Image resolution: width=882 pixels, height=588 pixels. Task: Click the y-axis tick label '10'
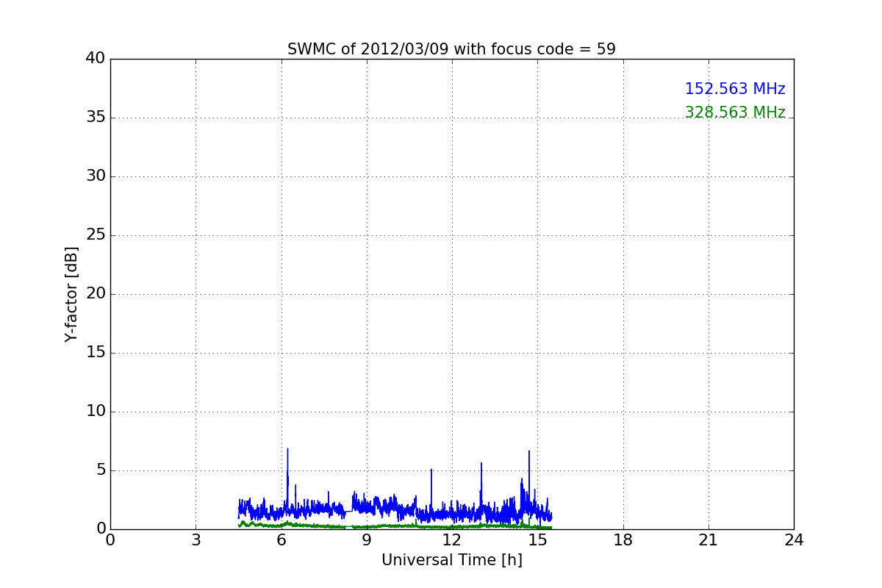[x=96, y=412]
